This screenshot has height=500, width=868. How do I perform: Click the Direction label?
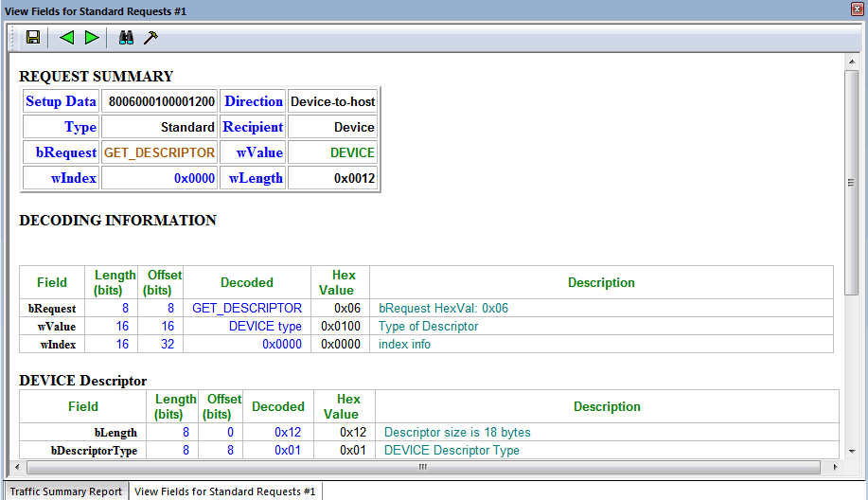(x=254, y=101)
